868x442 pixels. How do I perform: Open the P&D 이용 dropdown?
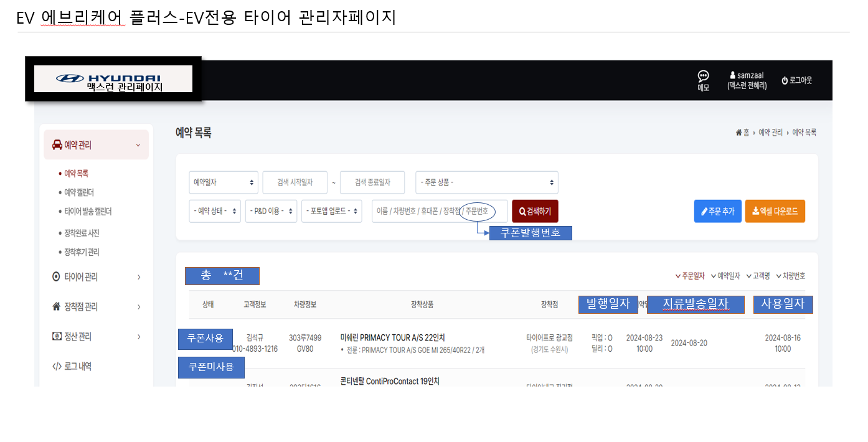tap(271, 211)
